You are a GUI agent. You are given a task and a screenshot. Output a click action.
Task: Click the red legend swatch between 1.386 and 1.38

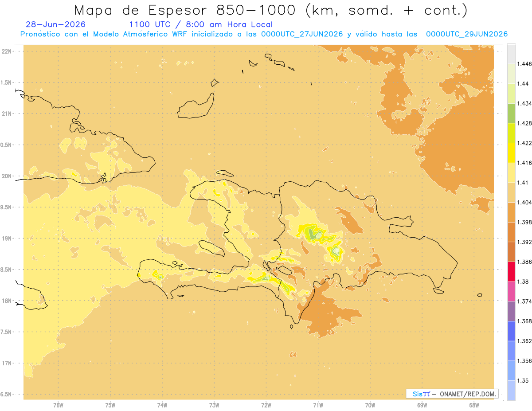511,271
